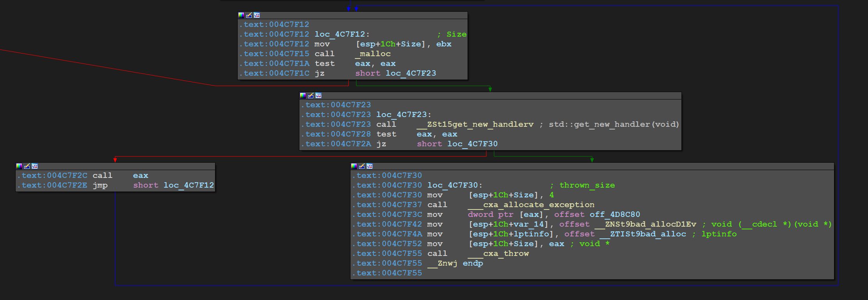Image resolution: width=868 pixels, height=300 pixels.
Task: Open node color picker on loc_4C7F12 block
Action: pyautogui.click(x=241, y=15)
